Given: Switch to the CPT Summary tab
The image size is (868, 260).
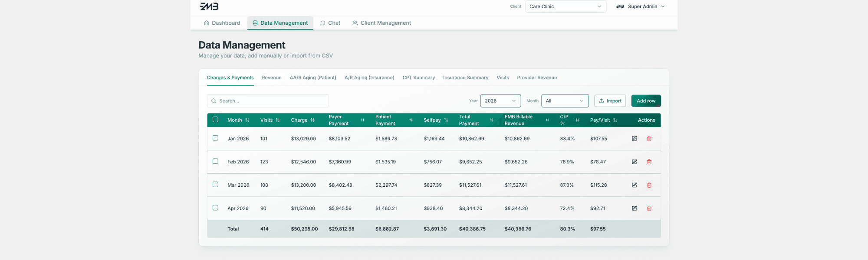Looking at the screenshot, I should coord(419,78).
